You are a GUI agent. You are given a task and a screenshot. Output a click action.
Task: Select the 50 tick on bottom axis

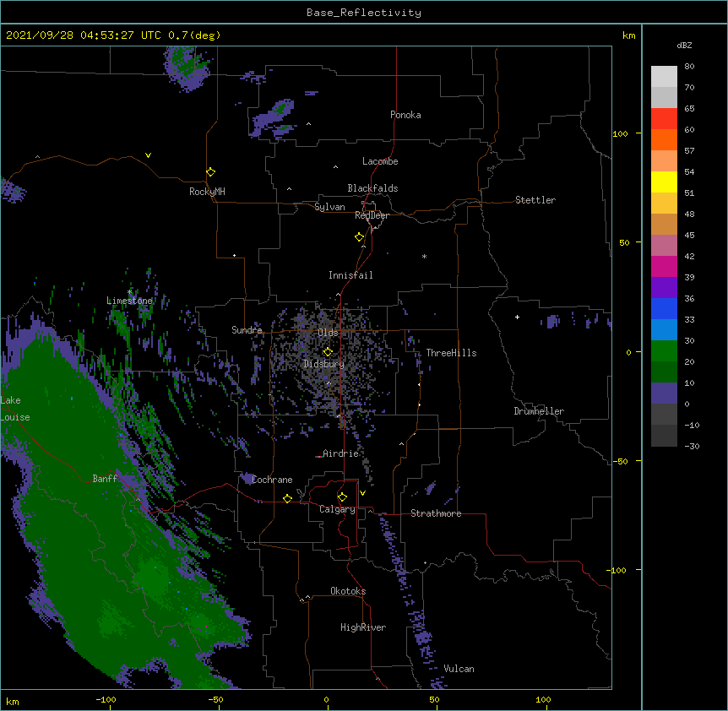pos(434,699)
